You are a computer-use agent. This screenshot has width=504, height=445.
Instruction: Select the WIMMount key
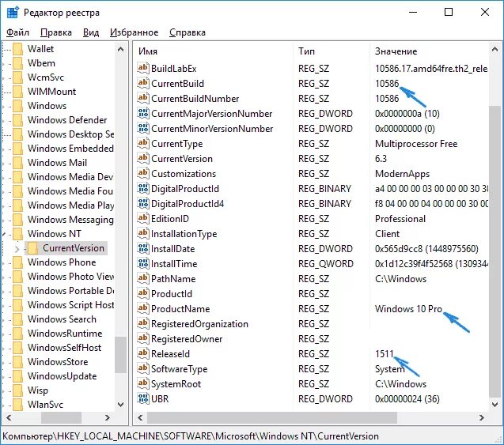point(51,92)
